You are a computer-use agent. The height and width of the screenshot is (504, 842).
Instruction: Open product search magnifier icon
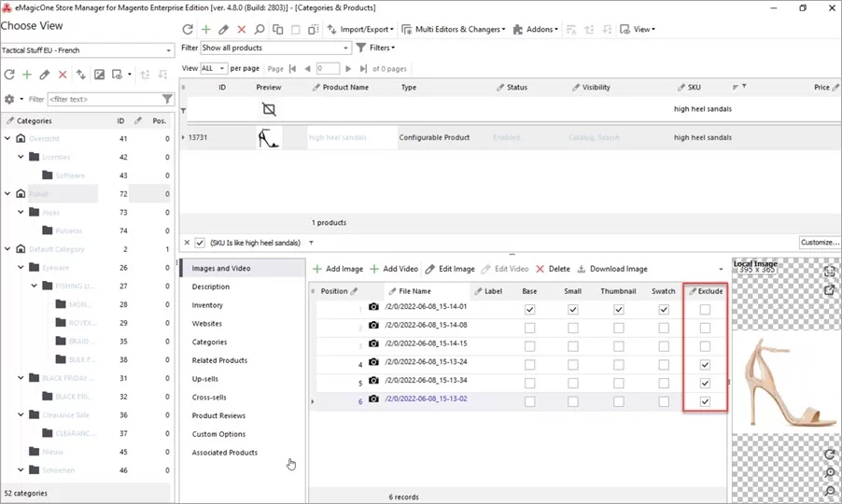point(260,30)
